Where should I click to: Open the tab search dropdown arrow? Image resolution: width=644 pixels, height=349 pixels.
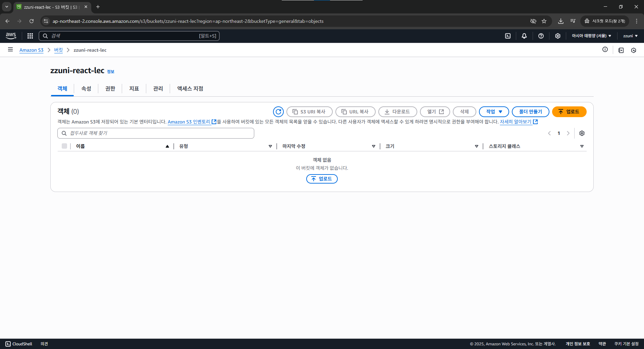[x=7, y=7]
